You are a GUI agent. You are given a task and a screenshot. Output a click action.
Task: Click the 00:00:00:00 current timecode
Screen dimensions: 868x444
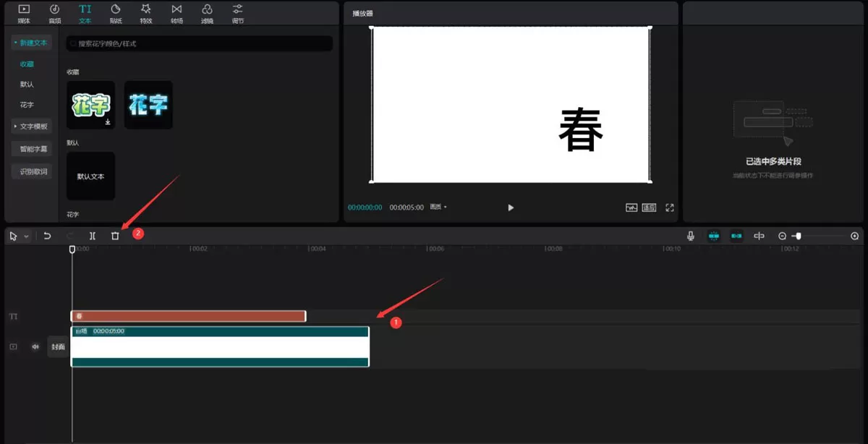[x=365, y=208]
